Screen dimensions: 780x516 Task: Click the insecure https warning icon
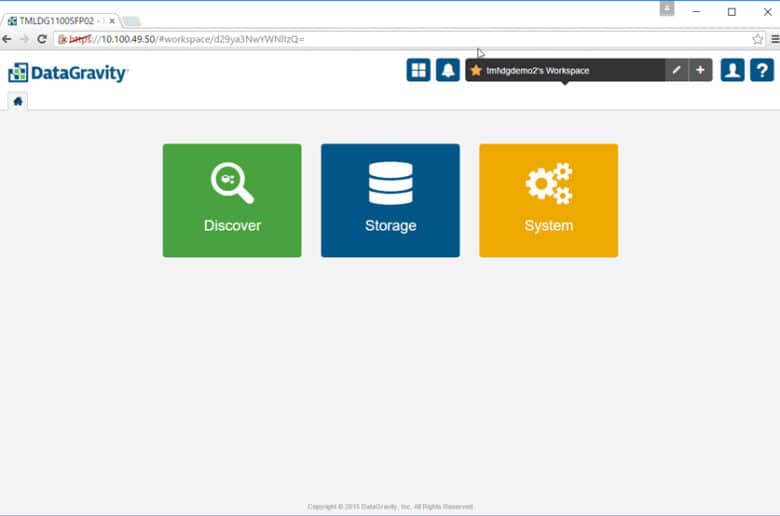tap(63, 39)
